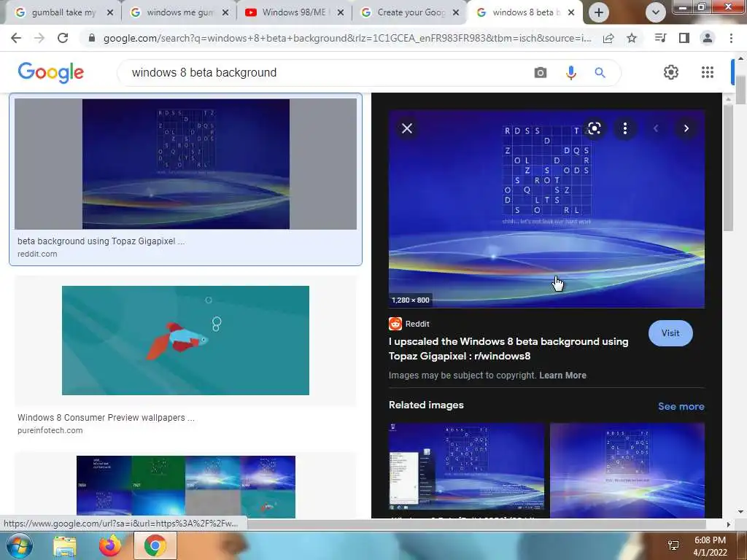Image resolution: width=747 pixels, height=560 pixels.
Task: Go back to the previous page
Action: coord(16,38)
